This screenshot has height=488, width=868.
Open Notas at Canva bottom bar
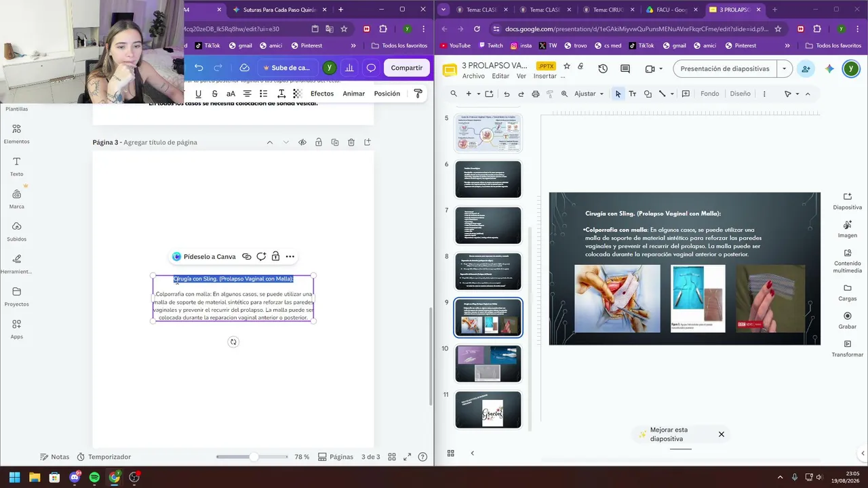point(54,457)
